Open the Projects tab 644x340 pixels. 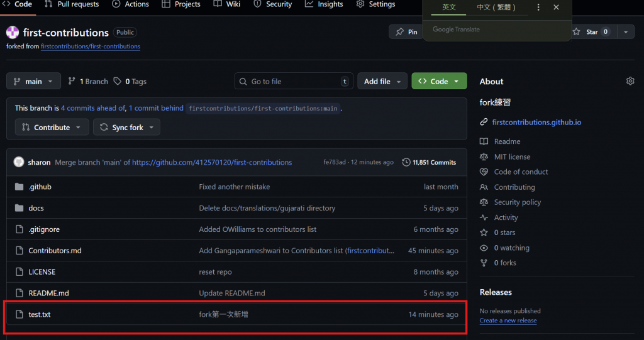181,4
